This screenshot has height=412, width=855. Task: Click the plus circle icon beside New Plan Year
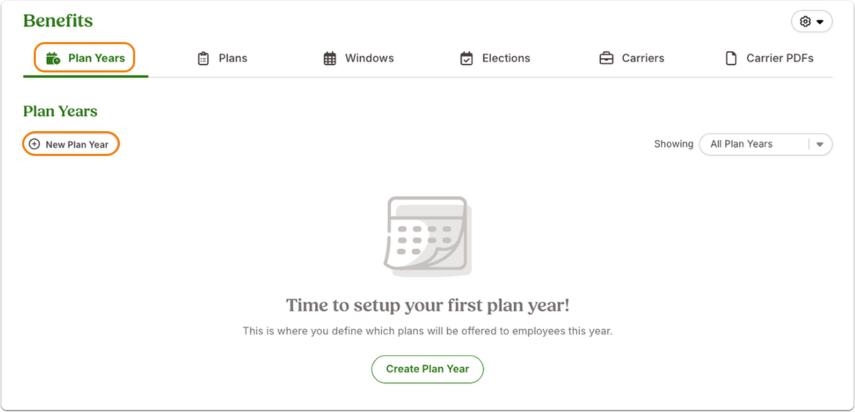click(x=34, y=144)
